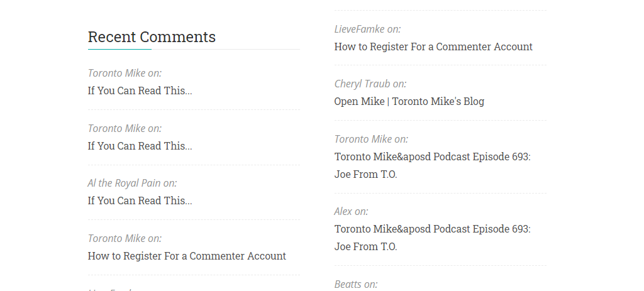Click Toronto Mike name above Commenter Account post

tap(117, 238)
